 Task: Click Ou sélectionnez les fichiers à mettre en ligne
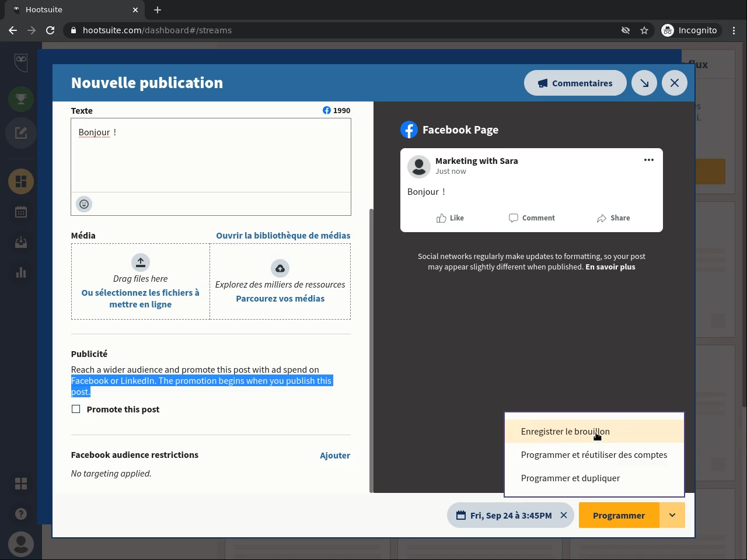pyautogui.click(x=141, y=299)
